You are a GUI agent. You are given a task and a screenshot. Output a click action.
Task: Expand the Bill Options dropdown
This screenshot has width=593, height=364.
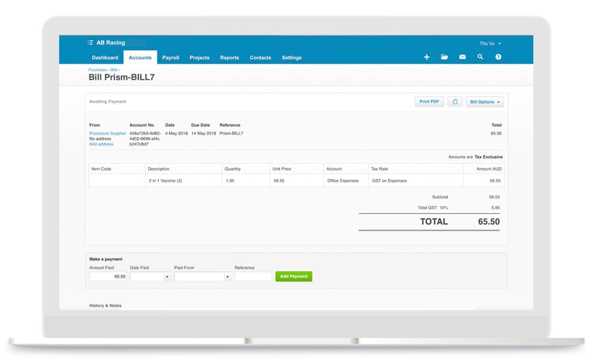[485, 102]
